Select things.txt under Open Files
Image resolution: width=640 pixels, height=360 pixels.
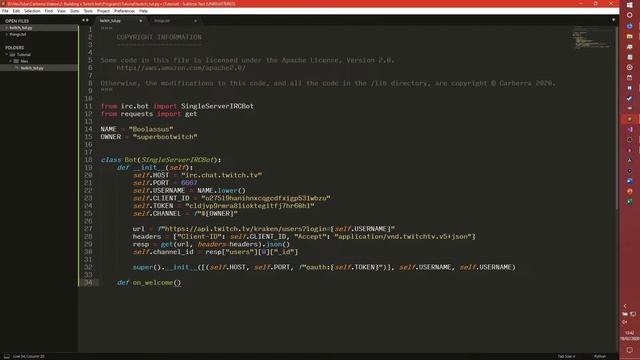click(x=18, y=34)
